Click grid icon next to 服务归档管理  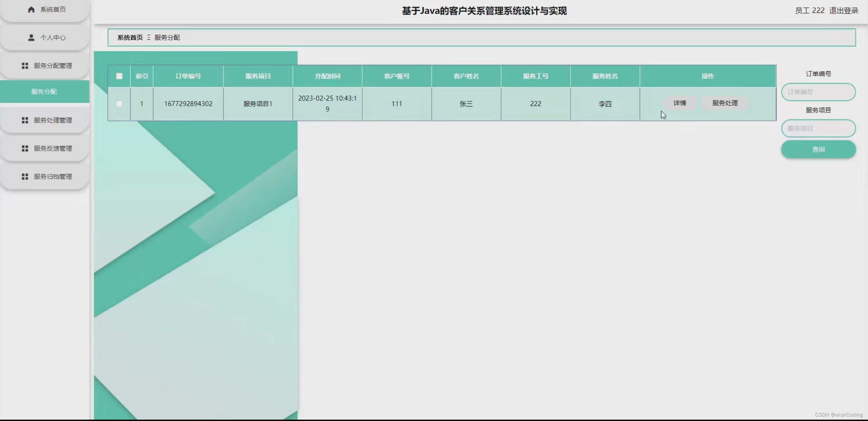coord(25,177)
